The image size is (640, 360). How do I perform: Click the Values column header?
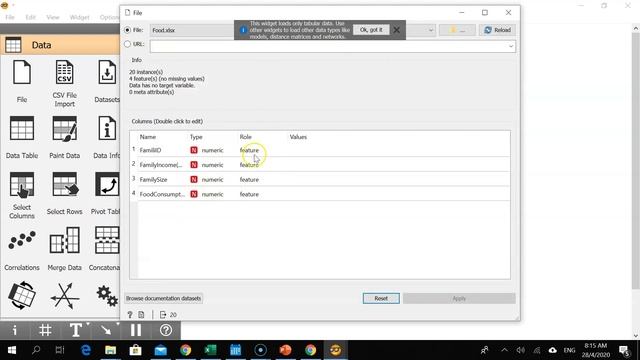point(298,137)
